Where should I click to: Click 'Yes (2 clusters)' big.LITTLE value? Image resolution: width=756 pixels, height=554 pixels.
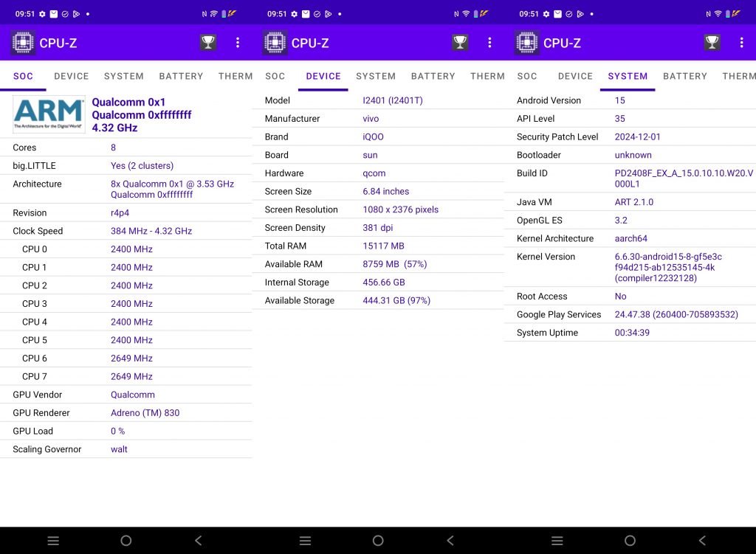(x=142, y=166)
